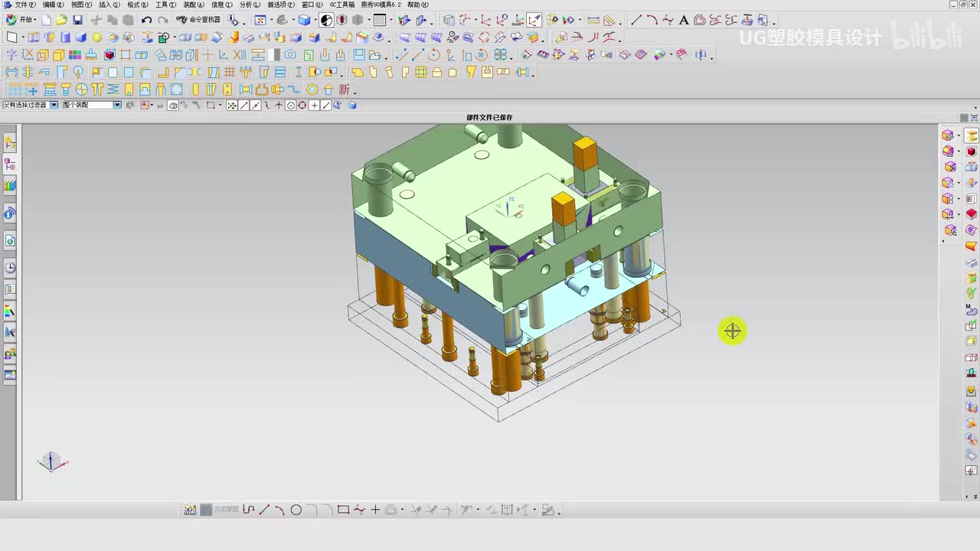Click the redo arrow icon

point(162,20)
